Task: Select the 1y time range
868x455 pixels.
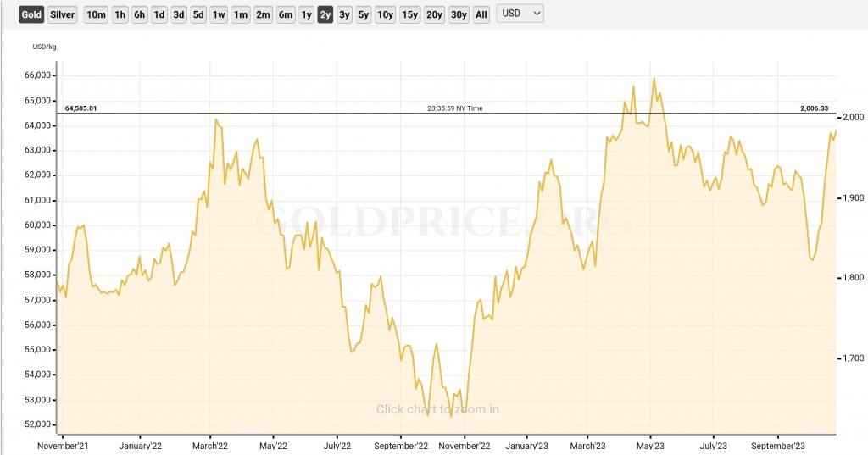Action: click(x=306, y=14)
